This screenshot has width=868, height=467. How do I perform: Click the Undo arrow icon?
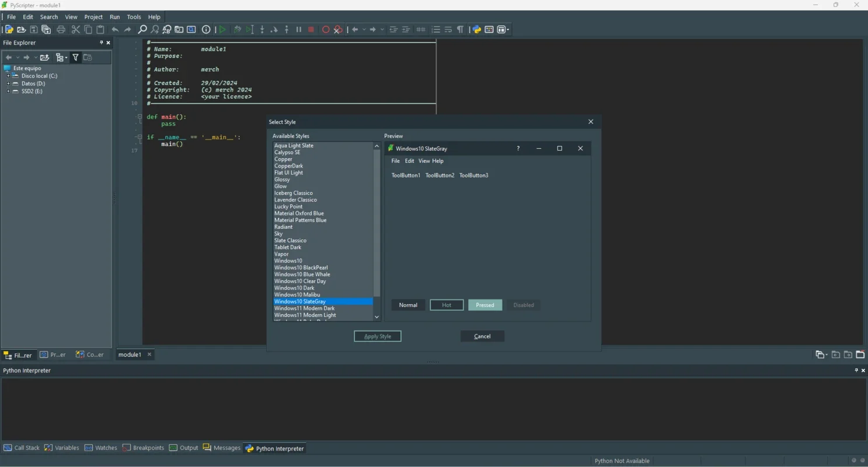tap(115, 30)
